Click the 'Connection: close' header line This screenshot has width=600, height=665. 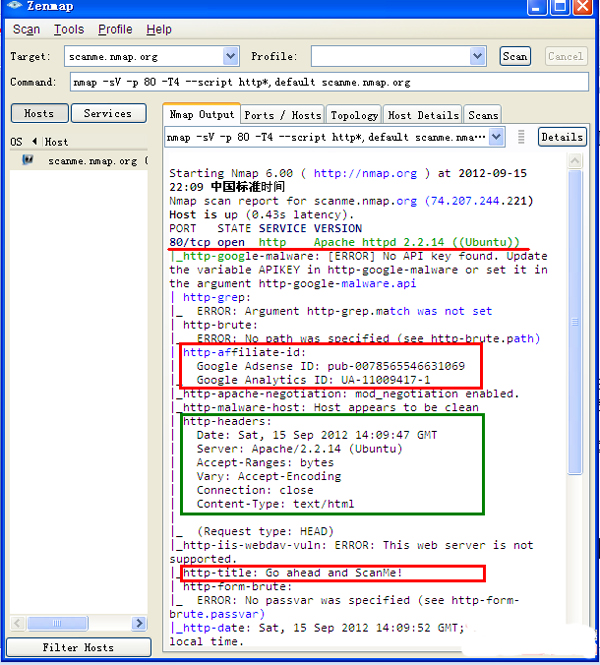(x=255, y=490)
